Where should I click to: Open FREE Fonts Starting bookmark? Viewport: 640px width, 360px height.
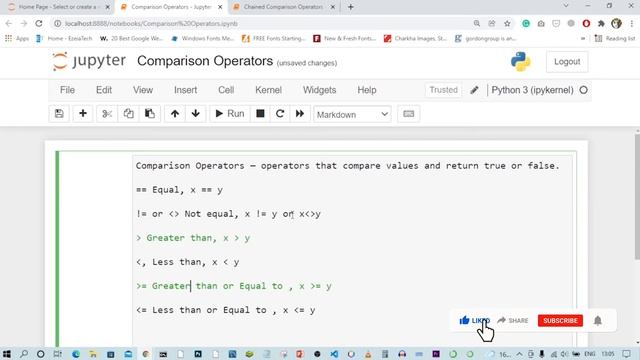pyautogui.click(x=273, y=38)
